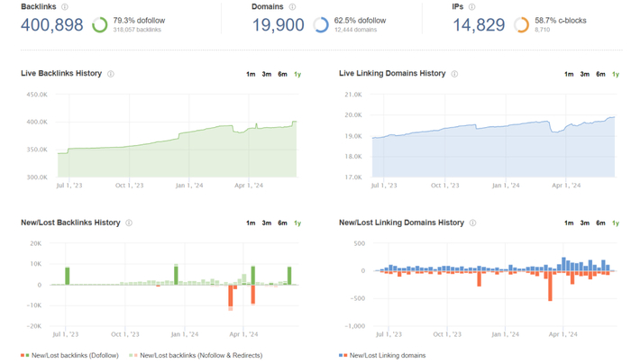This screenshot has height=364, width=631.
Task: Click the Live Backlinks History heading
Action: click(x=61, y=74)
